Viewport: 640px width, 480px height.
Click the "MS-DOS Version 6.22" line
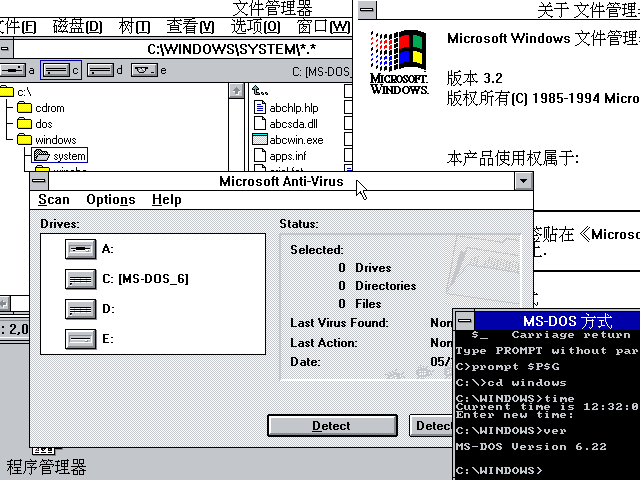point(531,447)
